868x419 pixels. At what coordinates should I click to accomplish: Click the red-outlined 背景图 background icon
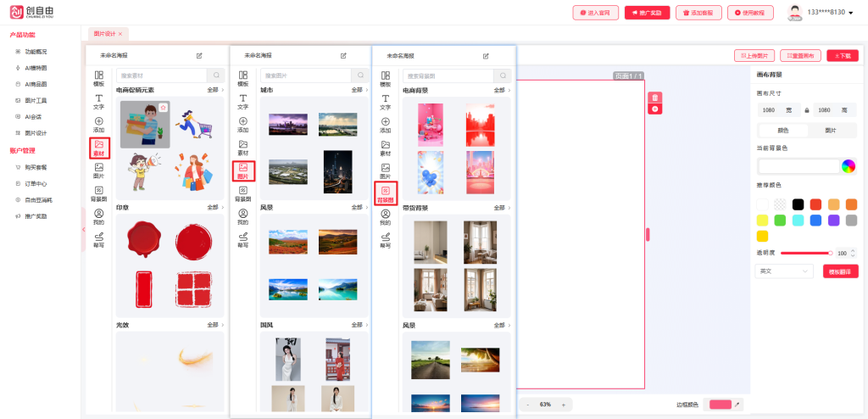tap(385, 194)
